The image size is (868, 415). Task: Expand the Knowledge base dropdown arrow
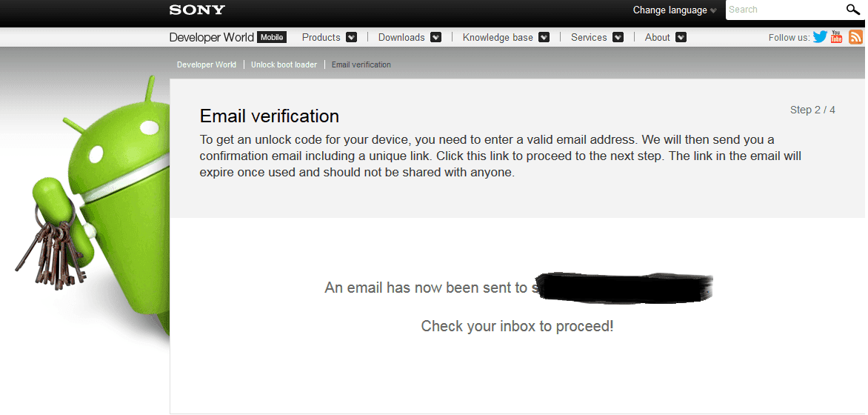[544, 37]
